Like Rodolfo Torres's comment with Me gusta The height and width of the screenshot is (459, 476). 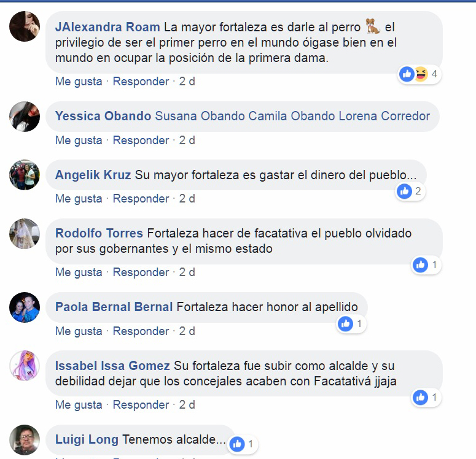pyautogui.click(x=79, y=272)
